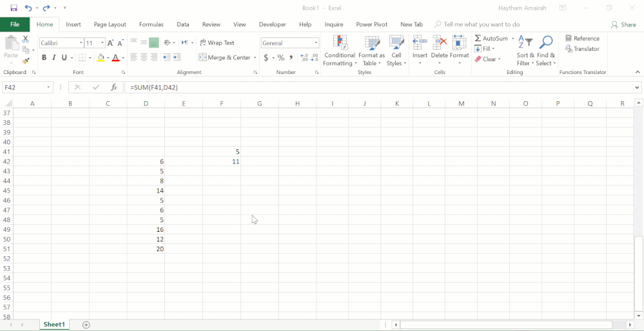Image resolution: width=644 pixels, height=331 pixels.
Task: Click Reference in Functions Translator
Action: click(x=582, y=38)
